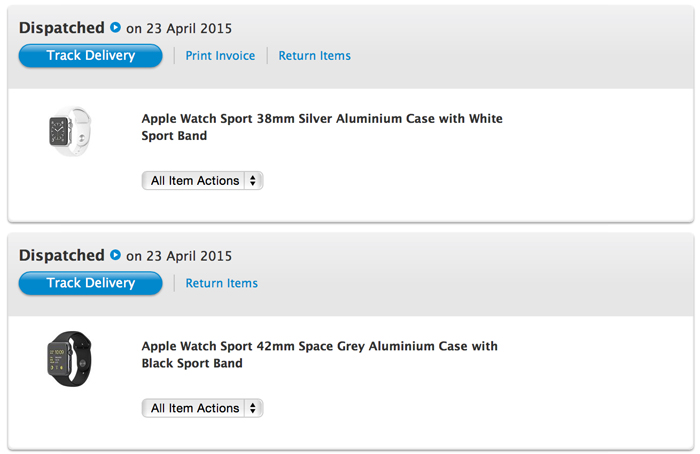Click stepper arrows on second All Item Actions
The width and height of the screenshot is (700, 454).
(x=253, y=408)
